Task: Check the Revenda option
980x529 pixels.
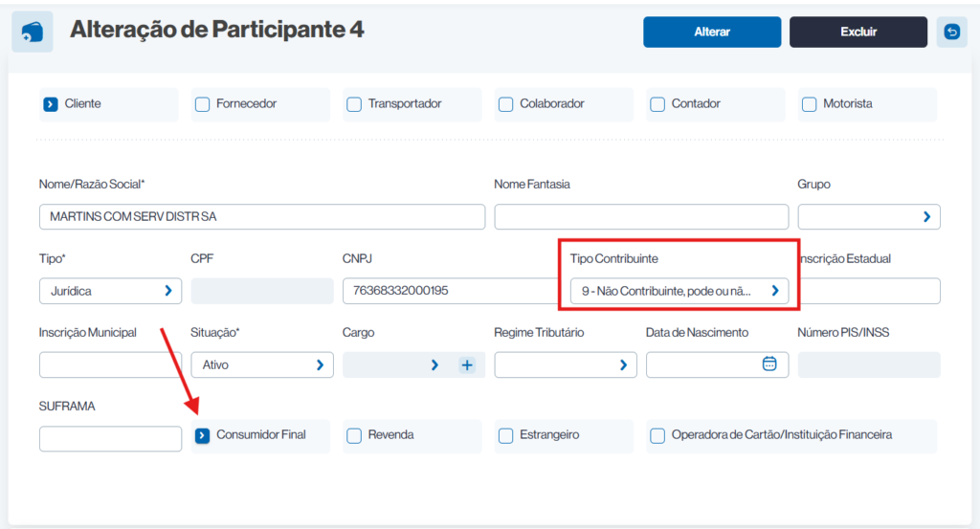Action: tap(354, 435)
